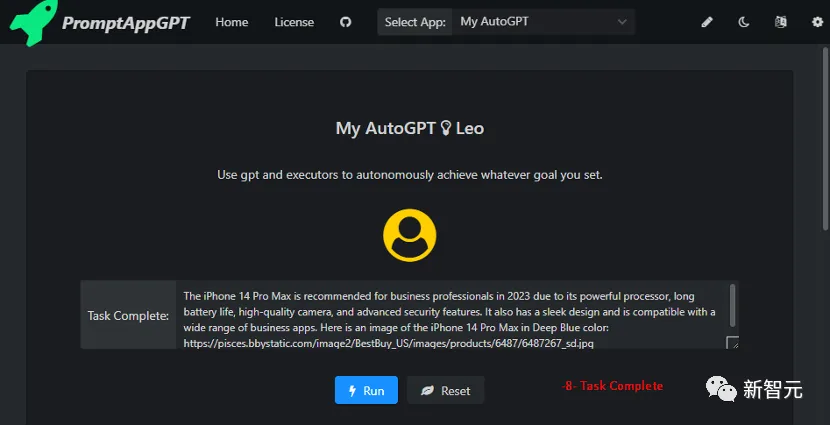Click the light bulb icon beside Leo

click(446, 128)
